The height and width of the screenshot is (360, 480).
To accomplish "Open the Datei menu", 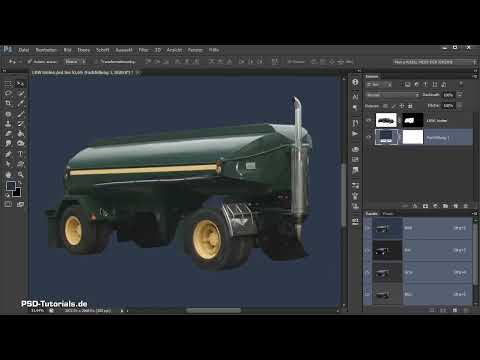I will point(24,50).
